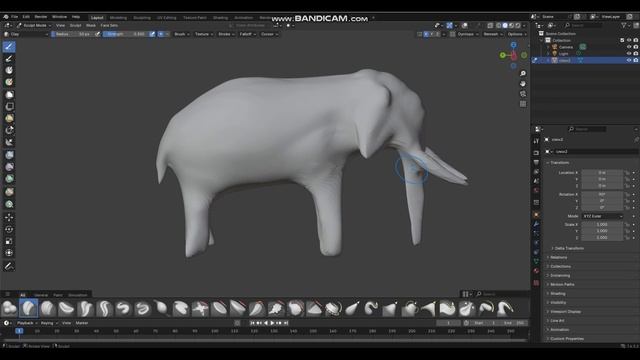Open Brush settings dropdown

coord(182,34)
